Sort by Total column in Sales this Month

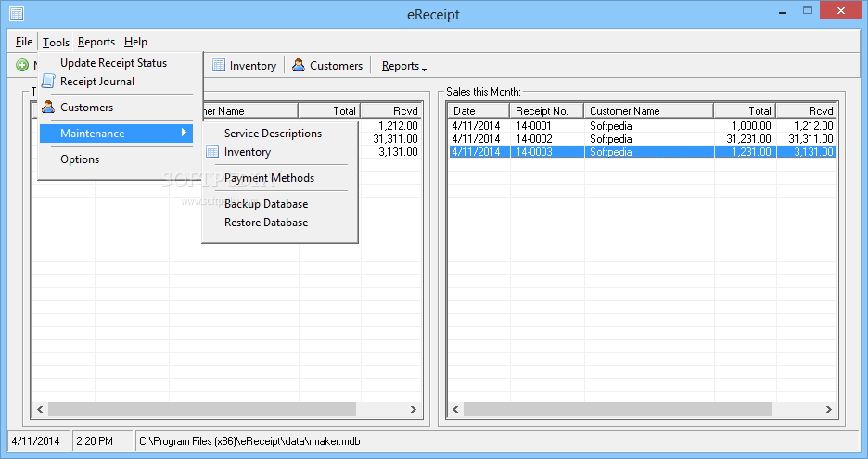pyautogui.click(x=745, y=110)
